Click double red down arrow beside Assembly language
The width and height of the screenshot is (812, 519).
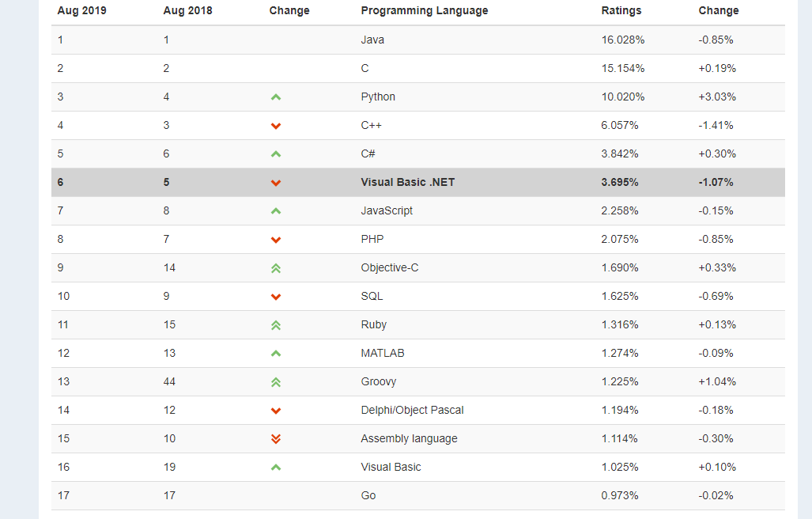[276, 439]
